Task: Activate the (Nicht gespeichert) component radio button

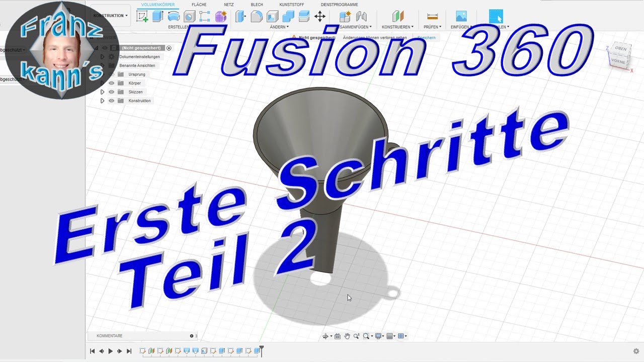Action: 169,48
